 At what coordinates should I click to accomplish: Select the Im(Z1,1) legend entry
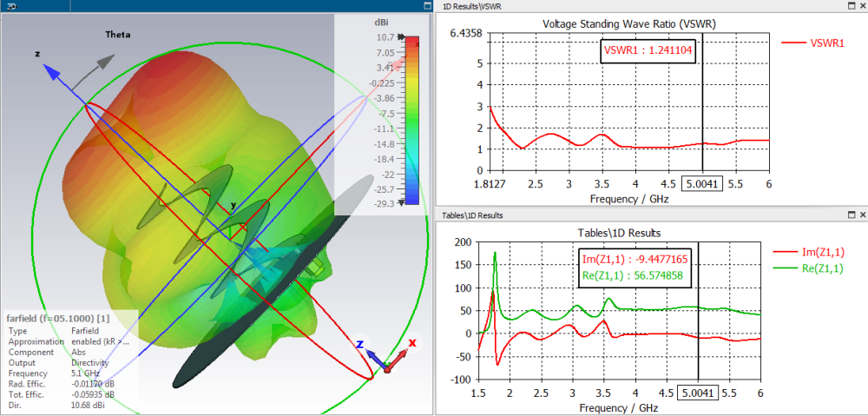pos(807,252)
